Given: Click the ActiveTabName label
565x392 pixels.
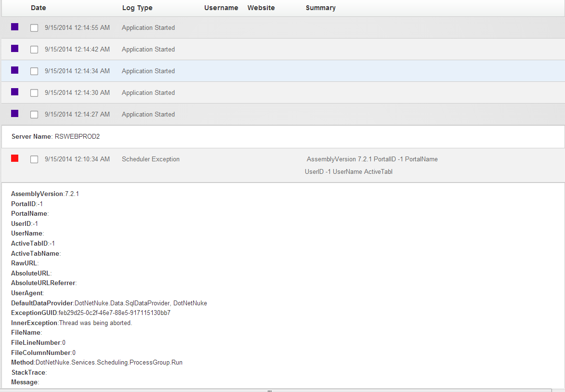Looking at the screenshot, I should [36, 254].
